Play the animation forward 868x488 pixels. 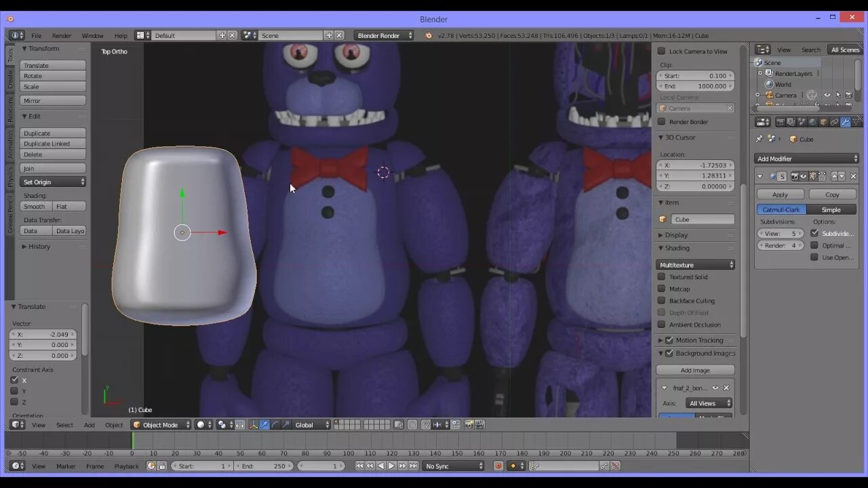[391, 466]
